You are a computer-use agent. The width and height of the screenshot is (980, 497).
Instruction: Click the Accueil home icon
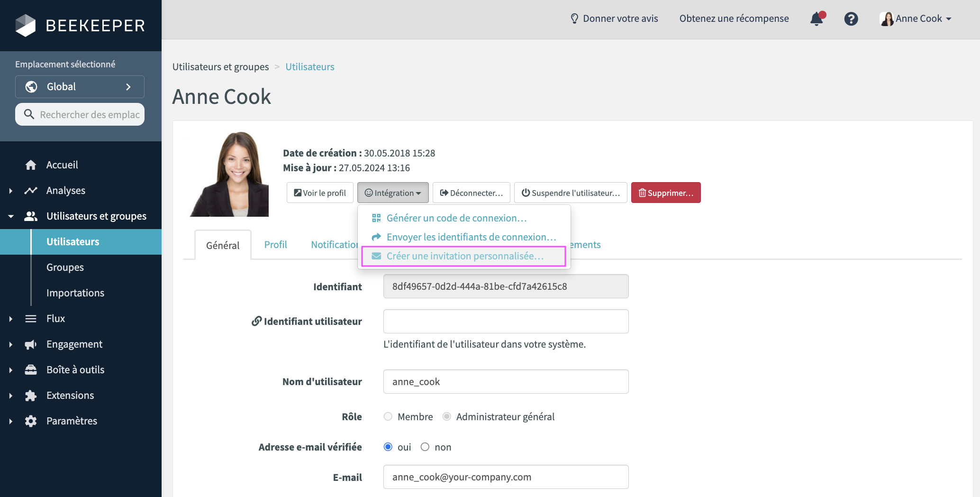point(31,165)
